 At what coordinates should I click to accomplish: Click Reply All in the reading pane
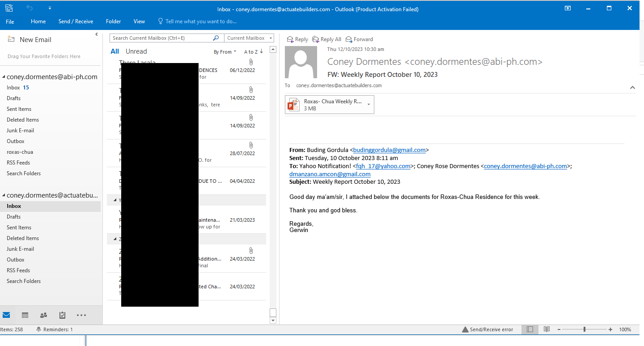[327, 39]
